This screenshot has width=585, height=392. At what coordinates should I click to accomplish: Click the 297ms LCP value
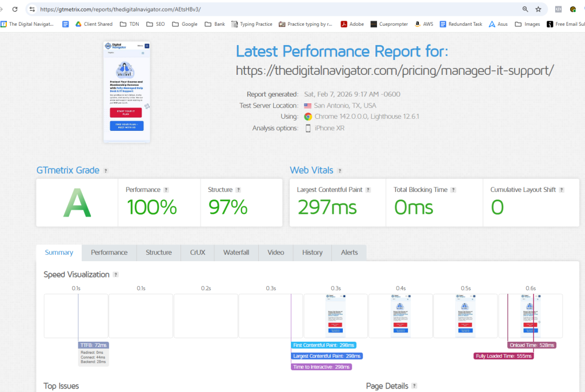point(327,207)
